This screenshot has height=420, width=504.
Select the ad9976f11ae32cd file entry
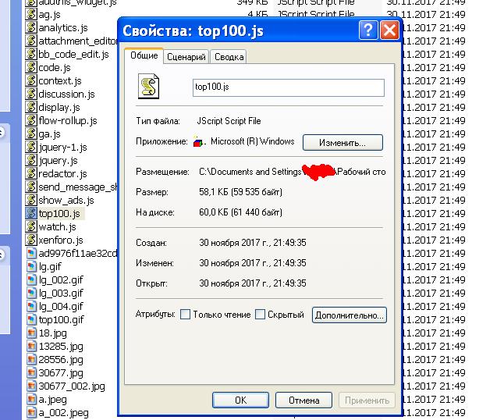[x=77, y=253]
